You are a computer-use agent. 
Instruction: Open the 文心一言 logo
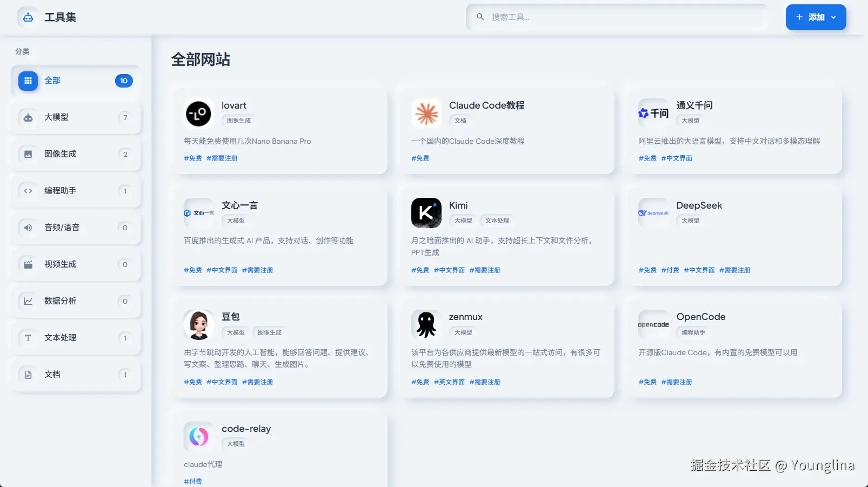(x=199, y=213)
